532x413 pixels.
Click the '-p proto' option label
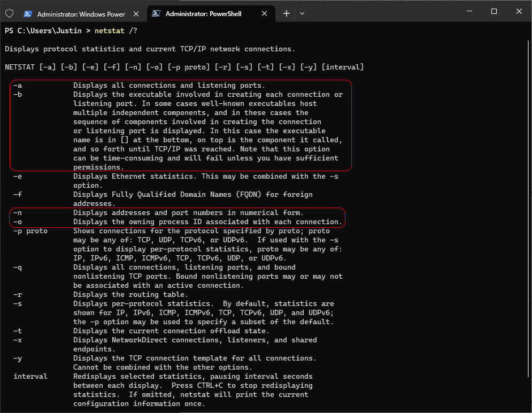(x=30, y=231)
